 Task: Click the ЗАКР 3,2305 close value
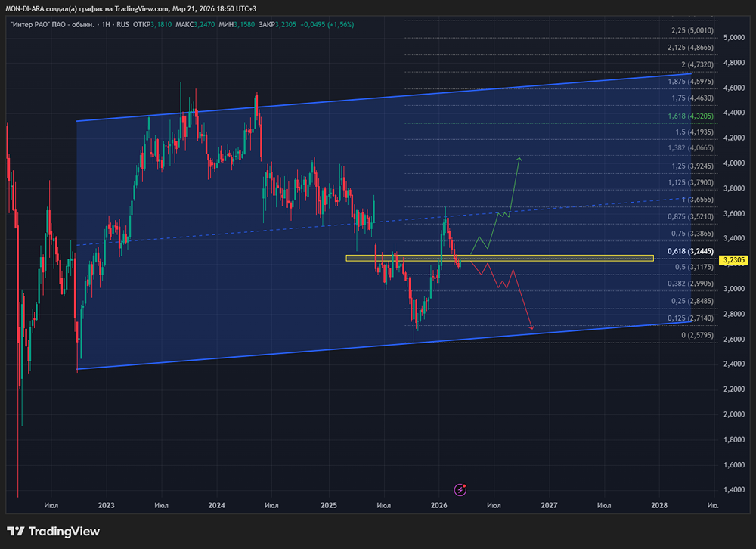(x=277, y=25)
